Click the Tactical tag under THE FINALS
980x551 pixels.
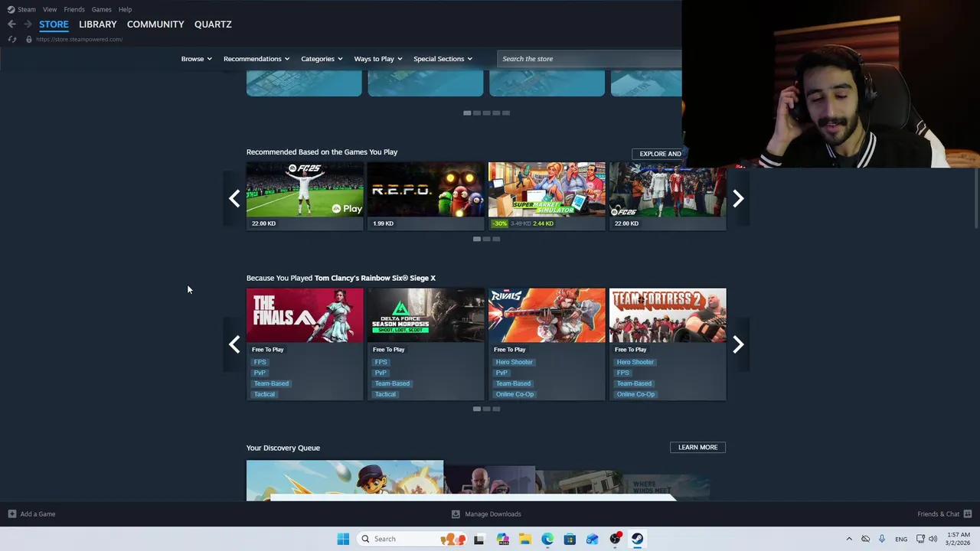click(264, 394)
